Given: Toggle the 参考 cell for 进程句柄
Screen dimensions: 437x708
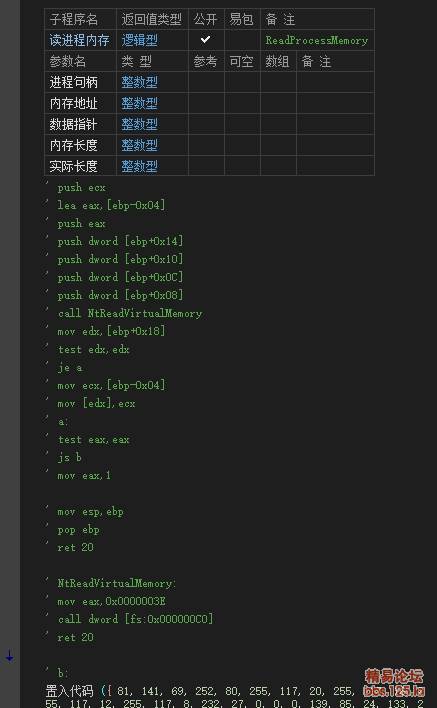Looking at the screenshot, I should (206, 82).
